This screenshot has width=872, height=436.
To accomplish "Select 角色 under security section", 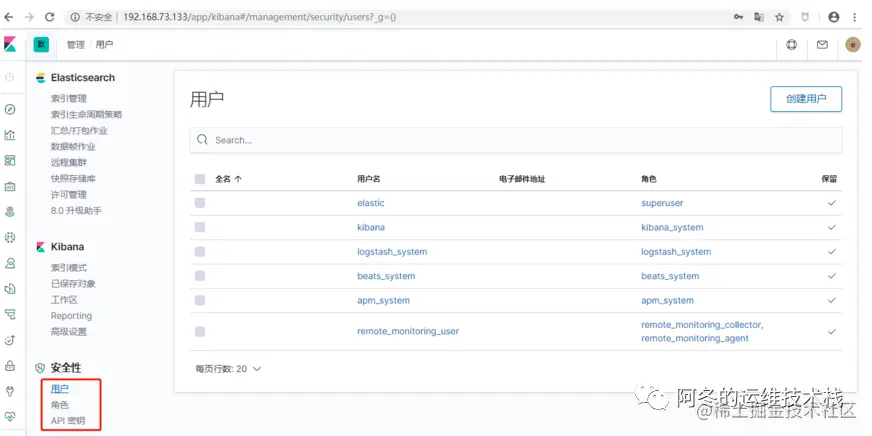I will [60, 405].
